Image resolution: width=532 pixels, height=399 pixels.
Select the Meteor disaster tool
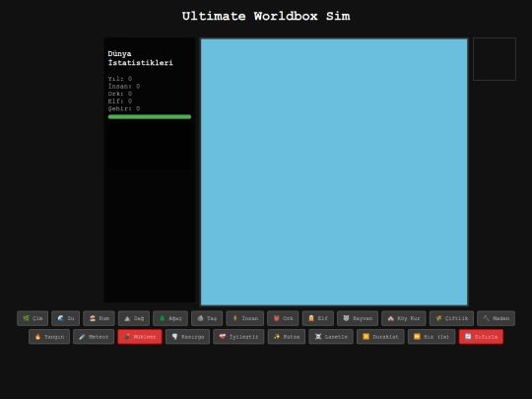tap(94, 337)
